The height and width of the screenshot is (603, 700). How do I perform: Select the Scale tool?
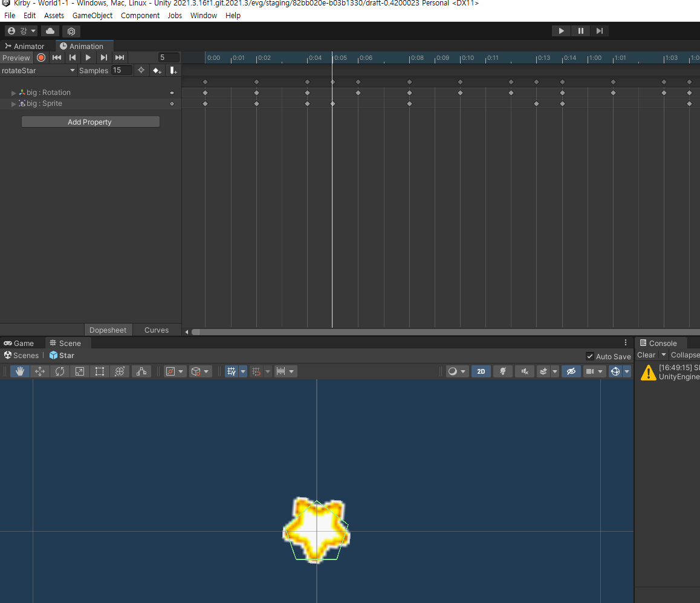[79, 371]
